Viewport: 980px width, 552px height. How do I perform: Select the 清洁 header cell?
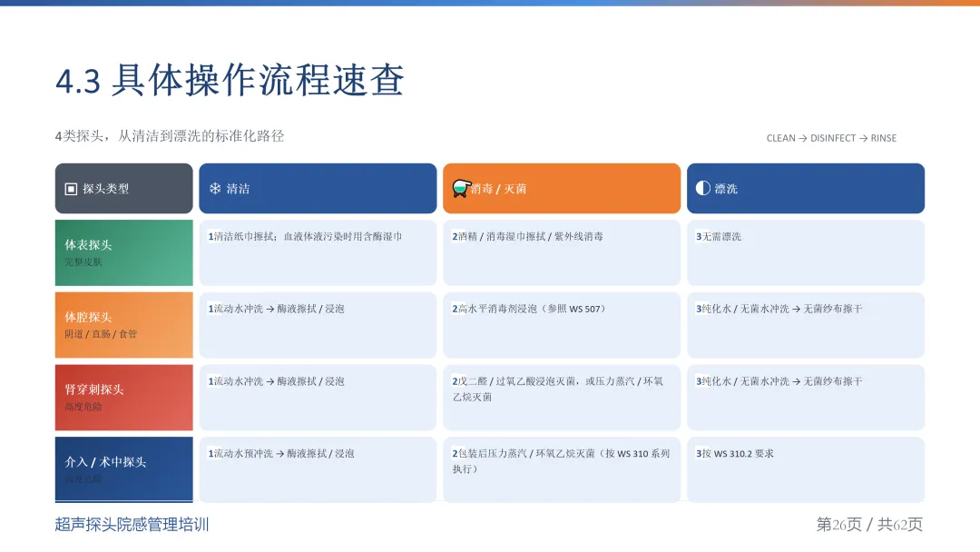click(318, 188)
